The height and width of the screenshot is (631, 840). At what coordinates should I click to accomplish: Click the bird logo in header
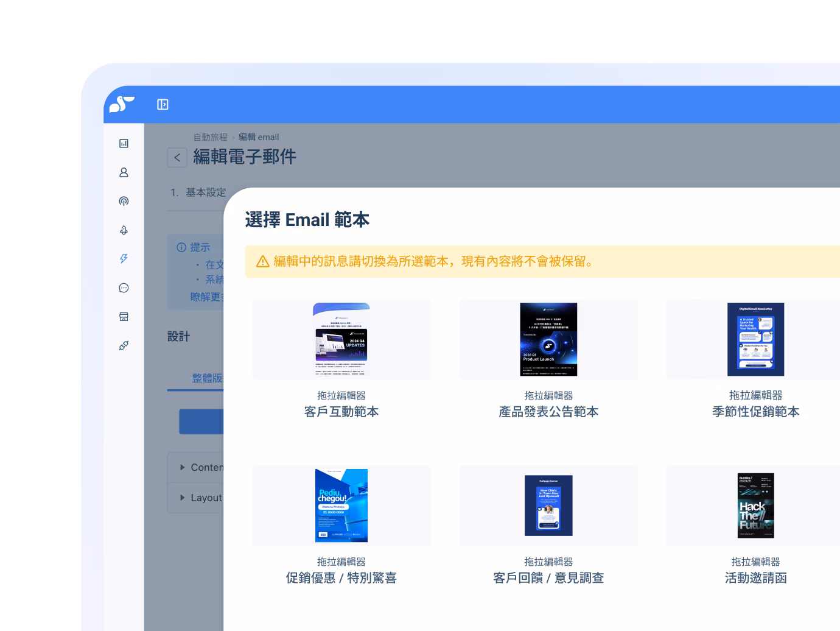[122, 104]
